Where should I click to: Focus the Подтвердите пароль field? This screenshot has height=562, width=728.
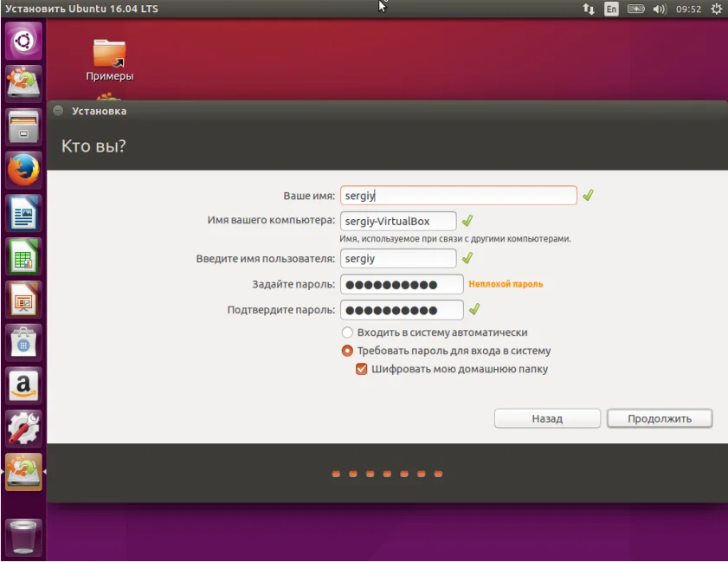tap(402, 310)
